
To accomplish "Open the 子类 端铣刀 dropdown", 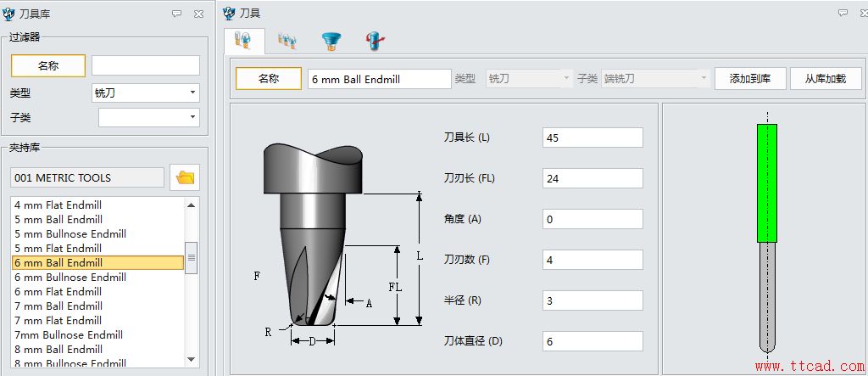I will tap(655, 79).
